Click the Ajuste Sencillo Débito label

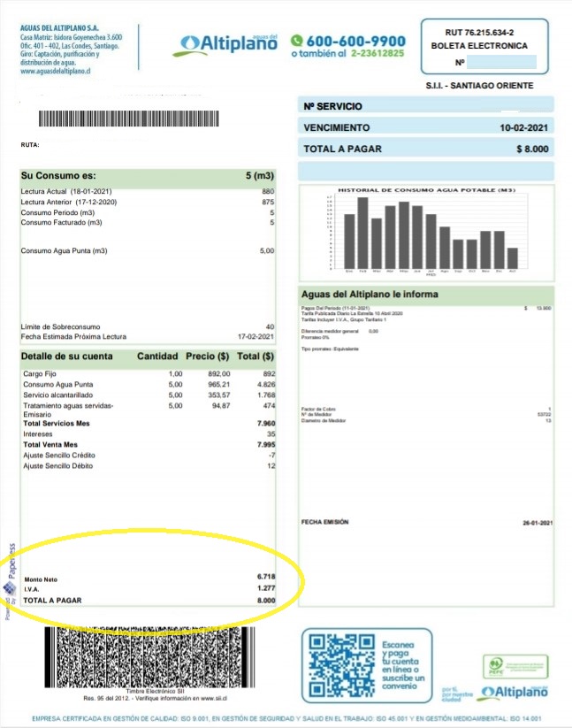pos(58,466)
